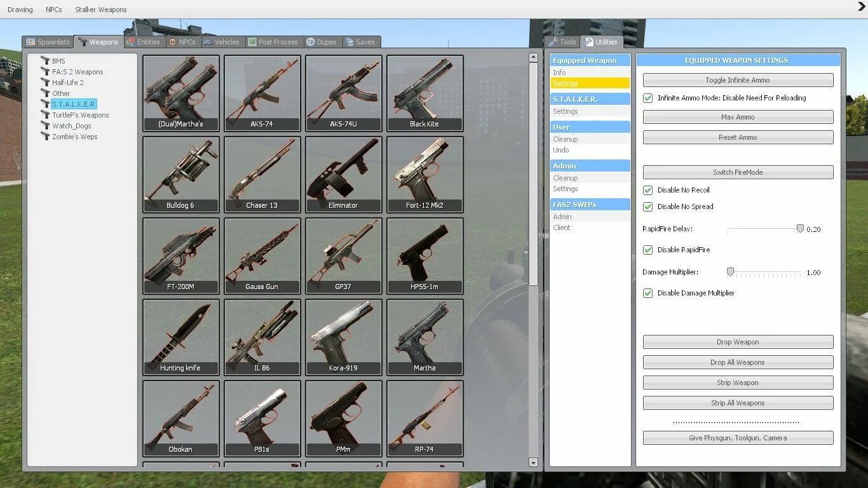Image resolution: width=868 pixels, height=488 pixels.
Task: Click the Damage Multiplier slider handle
Action: coord(730,272)
